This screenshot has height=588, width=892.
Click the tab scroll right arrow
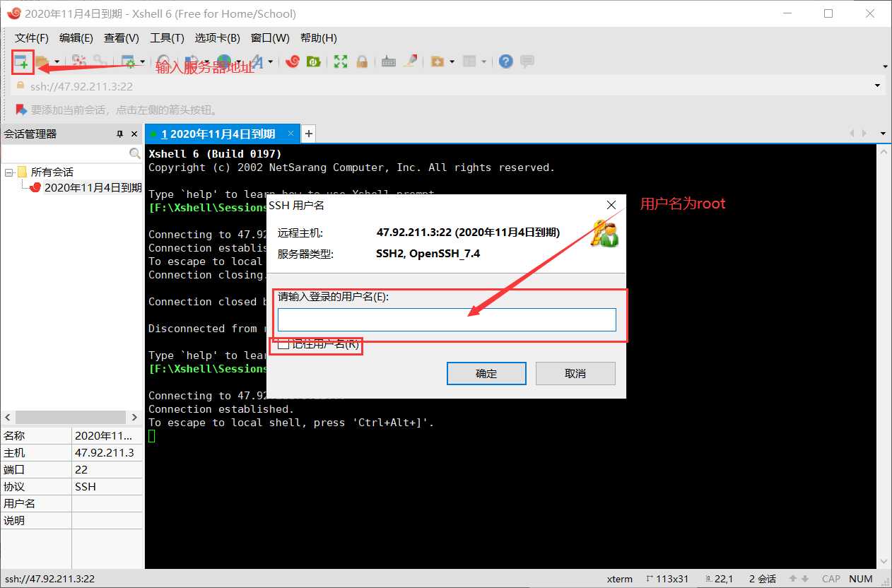[x=864, y=134]
